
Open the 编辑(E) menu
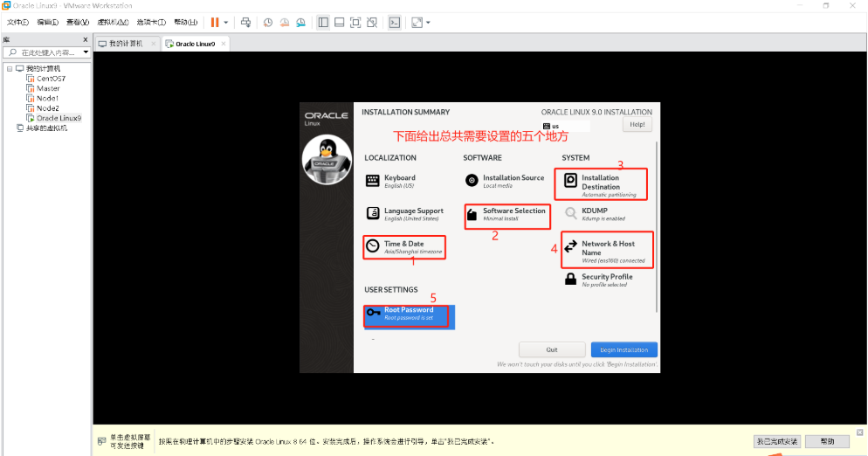pyautogui.click(x=48, y=22)
